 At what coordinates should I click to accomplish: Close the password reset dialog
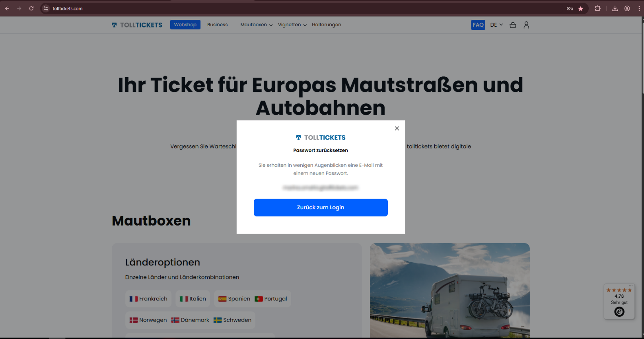397,129
